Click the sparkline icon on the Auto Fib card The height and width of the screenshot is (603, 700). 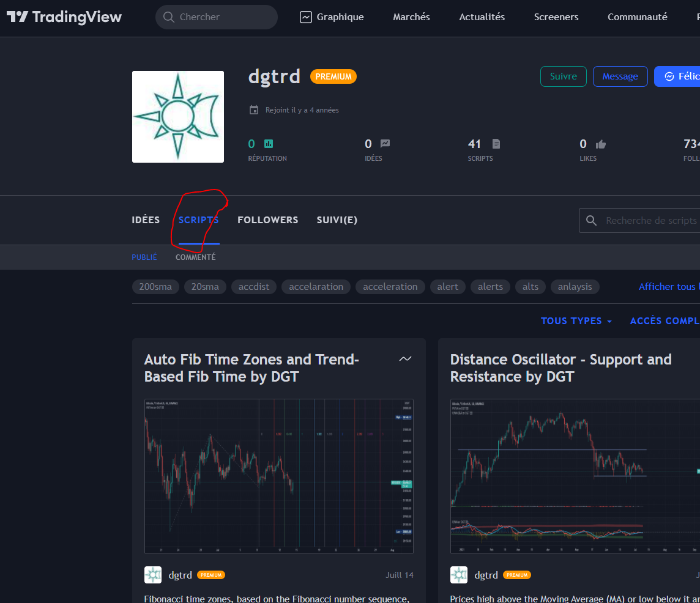click(405, 359)
